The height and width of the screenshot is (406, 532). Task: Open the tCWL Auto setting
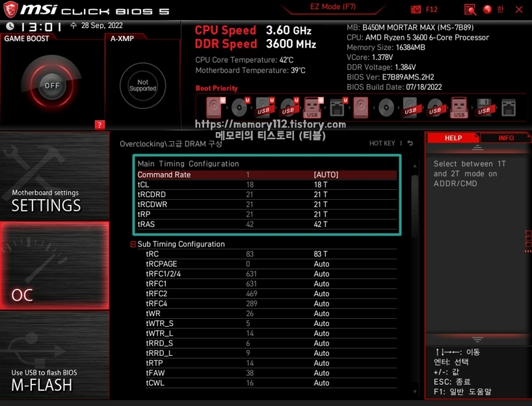321,383
